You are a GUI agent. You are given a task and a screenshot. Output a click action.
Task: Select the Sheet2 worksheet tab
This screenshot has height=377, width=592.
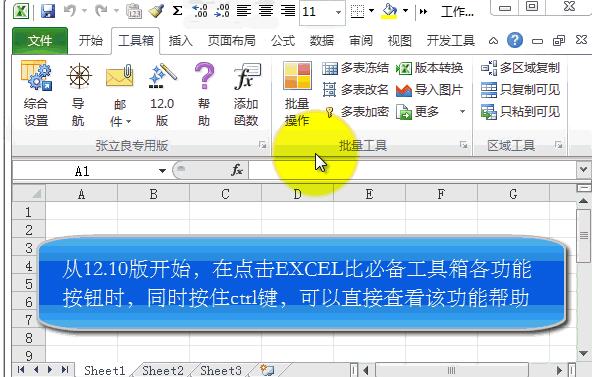[163, 370]
